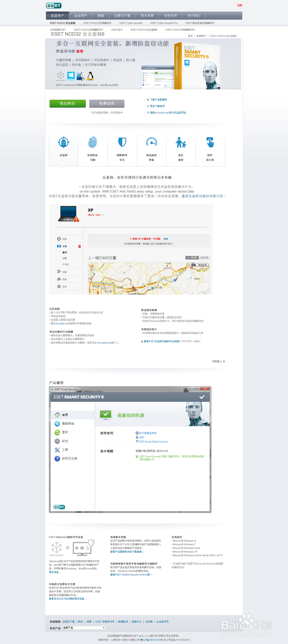
Task: Select ESET Cyber Security Pro submenu item
Action: (164, 23)
